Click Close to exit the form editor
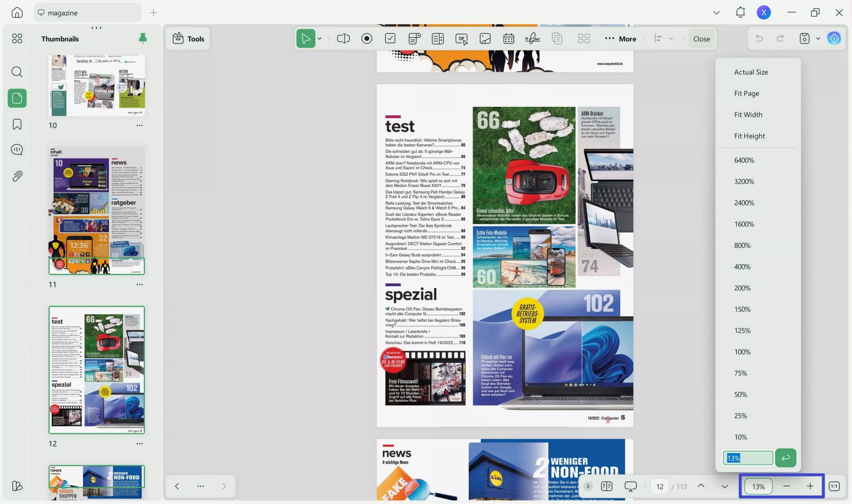Screen dimensions: 852x504 (x=701, y=38)
